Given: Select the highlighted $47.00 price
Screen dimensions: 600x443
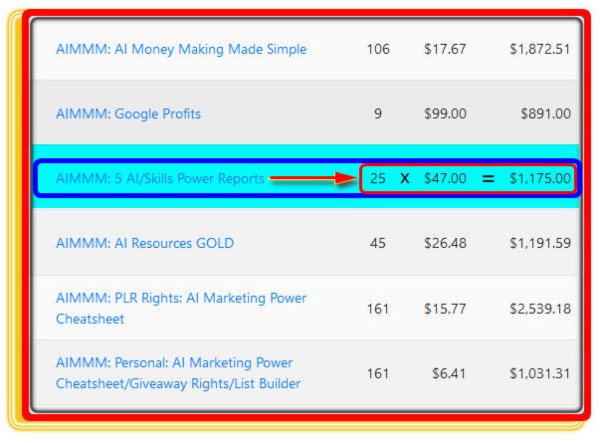Looking at the screenshot, I should click(x=445, y=179).
